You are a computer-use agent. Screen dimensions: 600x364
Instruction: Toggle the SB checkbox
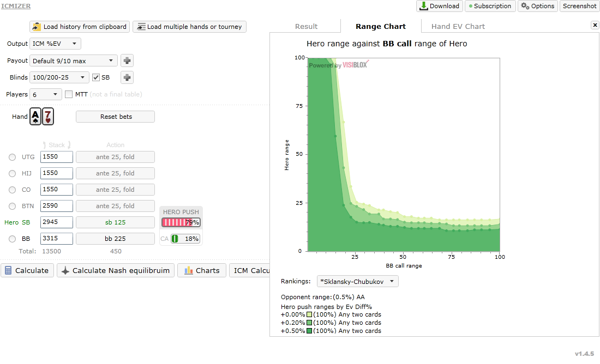(95, 77)
